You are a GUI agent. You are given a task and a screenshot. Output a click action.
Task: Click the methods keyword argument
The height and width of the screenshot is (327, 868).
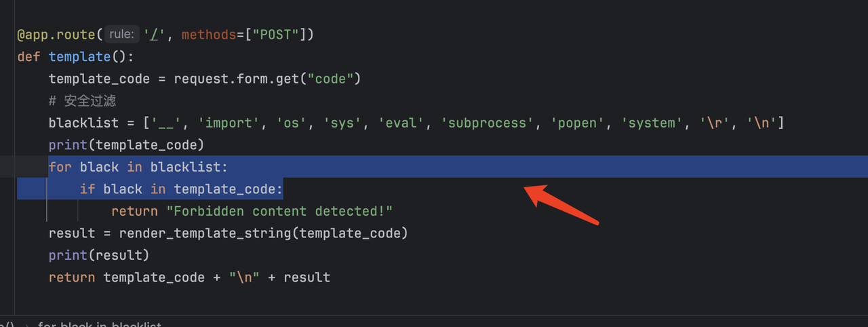[x=209, y=35]
